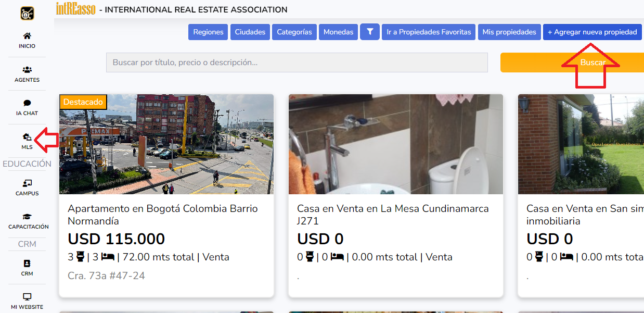The image size is (644, 313).
Task: Click + Agregar nueva propiedad button
Action: tap(592, 32)
